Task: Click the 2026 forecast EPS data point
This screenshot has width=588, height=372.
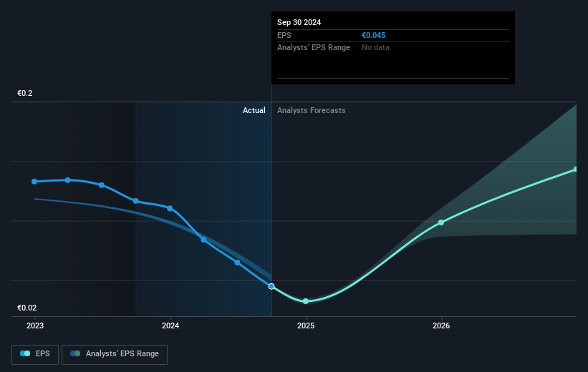Action: click(441, 222)
